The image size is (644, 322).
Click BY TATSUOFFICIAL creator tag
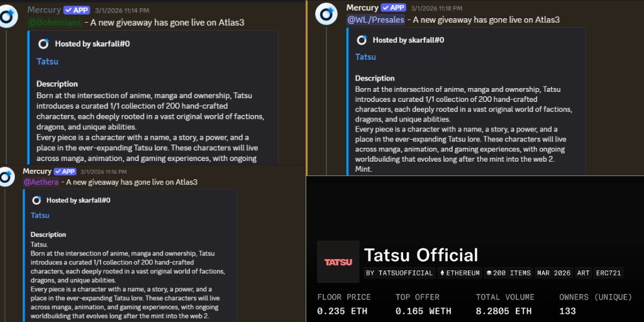tap(399, 273)
